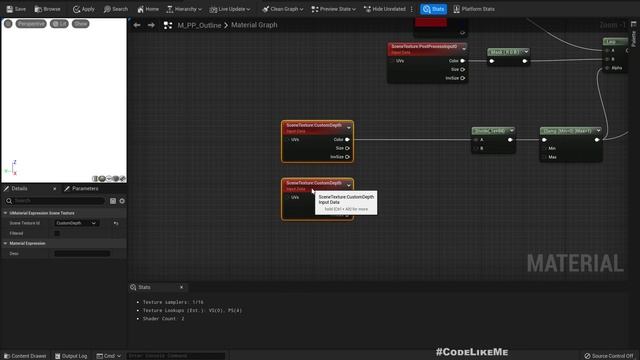
Task: Open the Lit view mode menu
Action: point(59,24)
